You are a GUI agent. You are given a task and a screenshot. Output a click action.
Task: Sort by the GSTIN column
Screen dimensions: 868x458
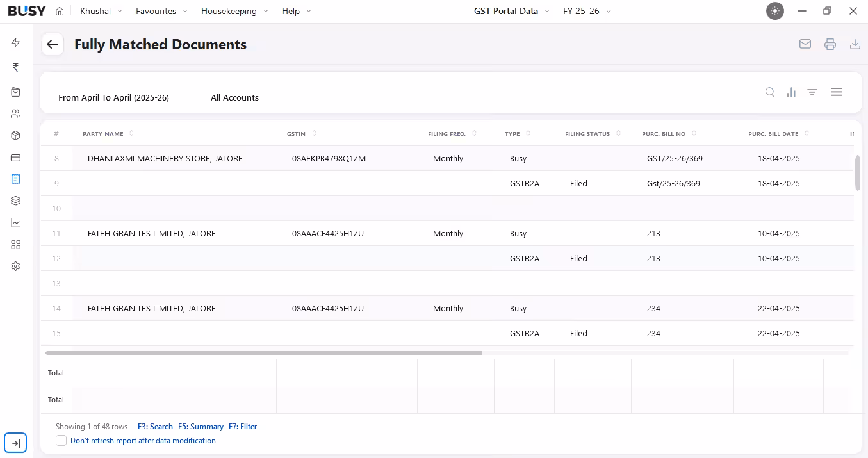[302, 134]
